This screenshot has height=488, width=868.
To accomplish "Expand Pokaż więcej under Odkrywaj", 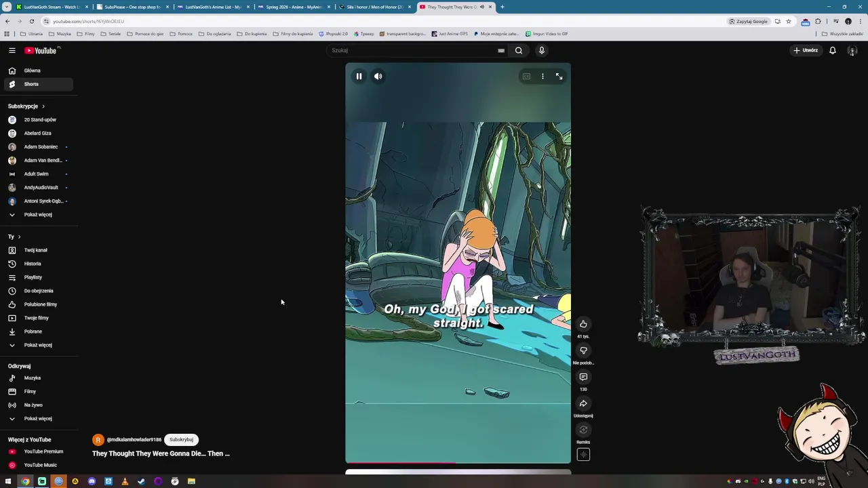I will (37, 419).
